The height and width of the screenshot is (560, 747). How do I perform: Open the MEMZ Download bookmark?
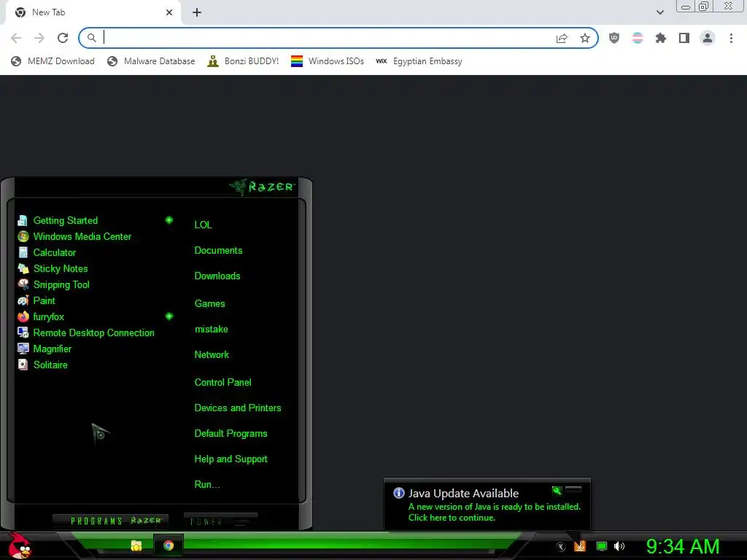pyautogui.click(x=53, y=61)
